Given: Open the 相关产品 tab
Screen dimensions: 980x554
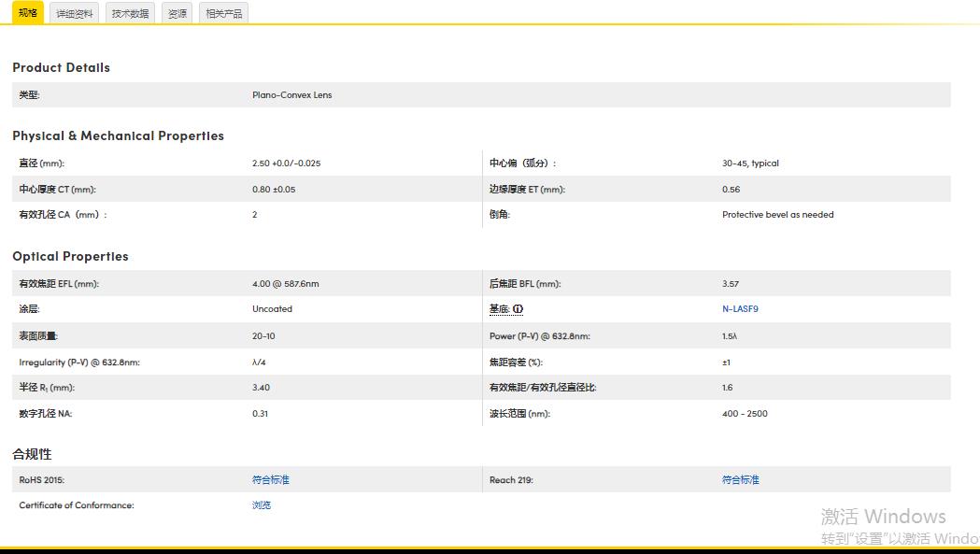Looking at the screenshot, I should (x=221, y=13).
